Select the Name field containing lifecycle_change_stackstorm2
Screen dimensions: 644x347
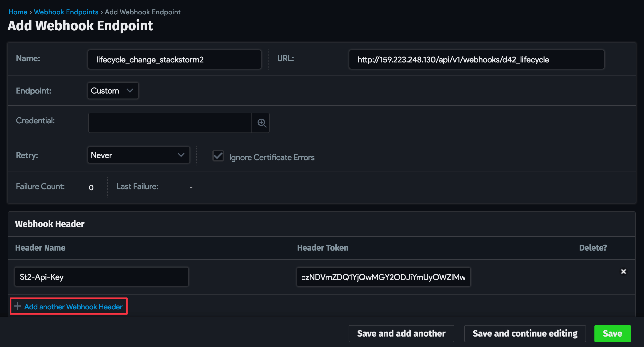174,59
